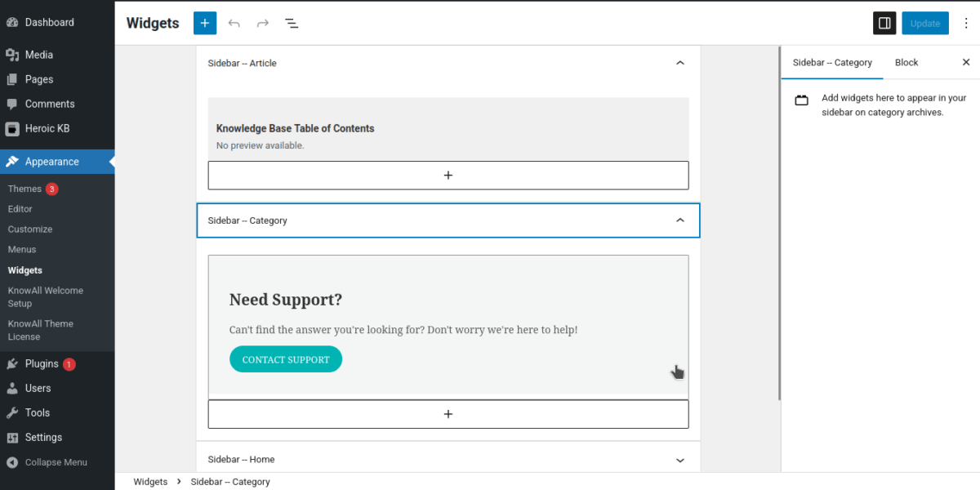Switch to the Block tab

906,62
